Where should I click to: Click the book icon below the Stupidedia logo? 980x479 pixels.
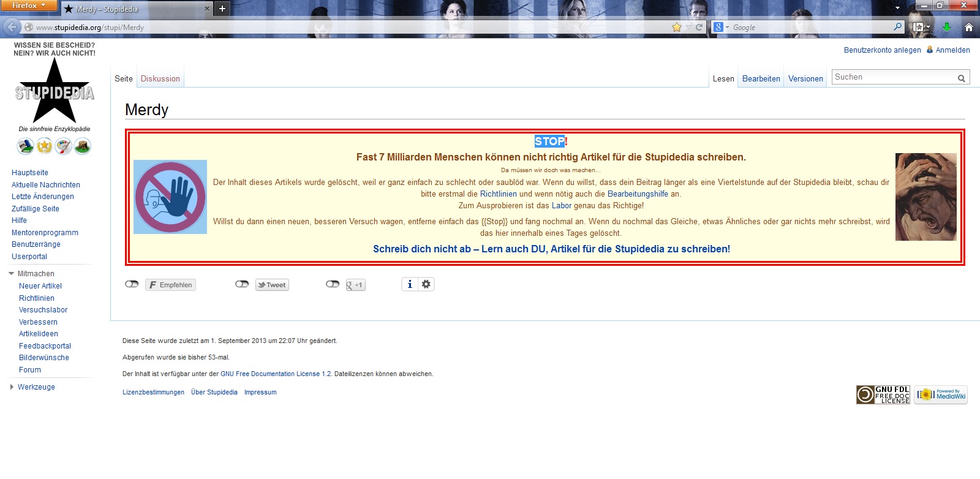[25, 146]
